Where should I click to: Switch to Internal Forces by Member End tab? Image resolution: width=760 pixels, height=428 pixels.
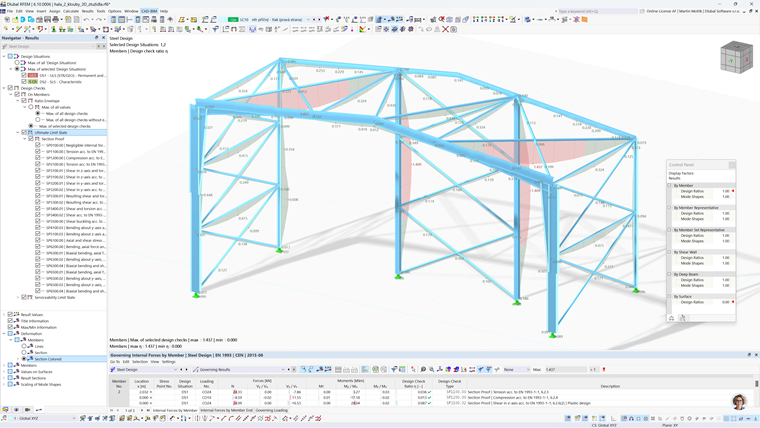[226, 410]
